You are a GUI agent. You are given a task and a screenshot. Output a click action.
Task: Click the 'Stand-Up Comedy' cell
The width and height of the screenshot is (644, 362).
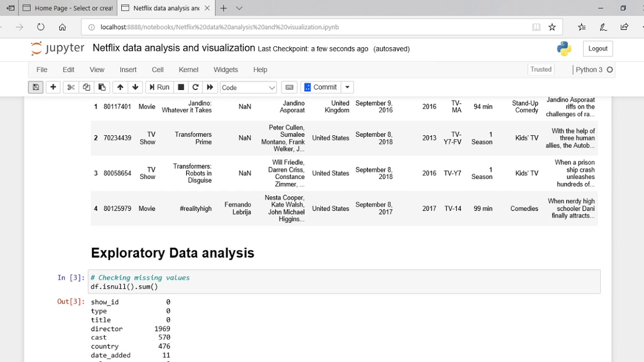525,107
